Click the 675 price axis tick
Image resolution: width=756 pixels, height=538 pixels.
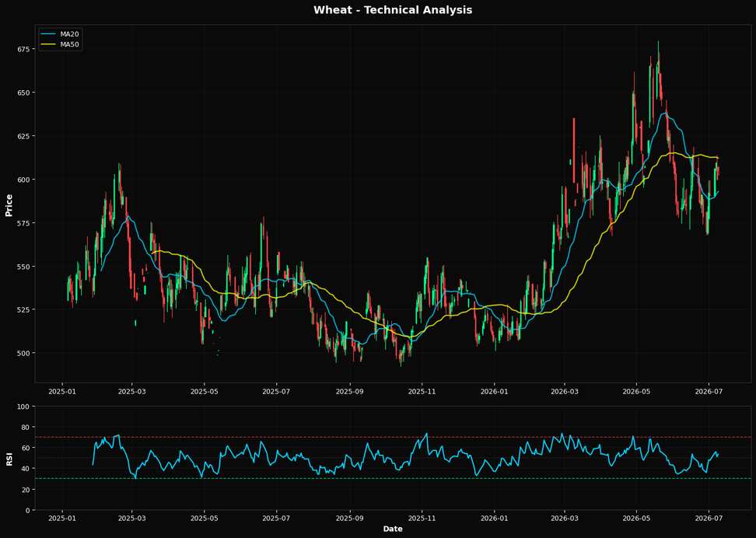point(23,49)
